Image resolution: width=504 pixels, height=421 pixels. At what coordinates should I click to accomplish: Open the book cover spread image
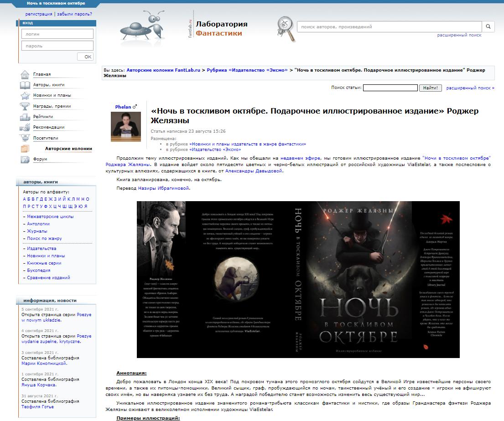tap(298, 279)
